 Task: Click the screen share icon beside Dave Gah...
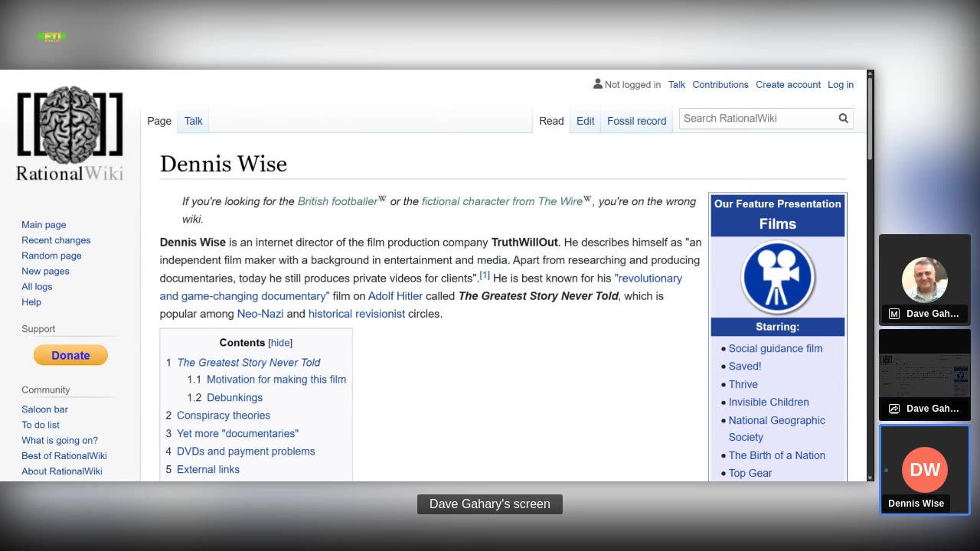point(893,409)
